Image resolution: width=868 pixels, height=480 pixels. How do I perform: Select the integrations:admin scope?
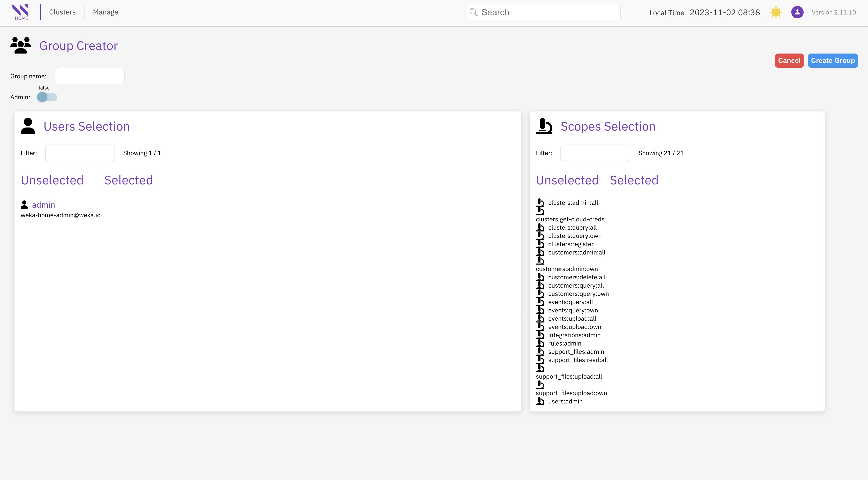[x=574, y=335]
